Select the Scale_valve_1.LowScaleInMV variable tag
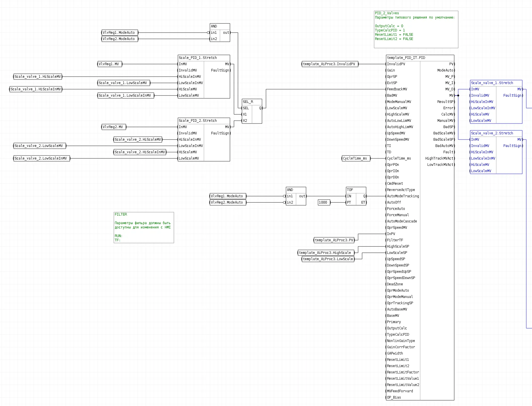Viewport: 532px width, 406px height. pyautogui.click(x=126, y=95)
